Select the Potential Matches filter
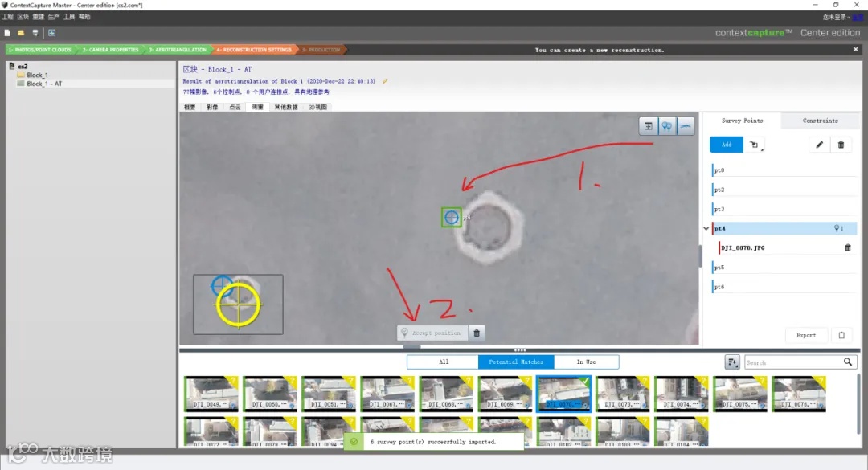 [516, 362]
